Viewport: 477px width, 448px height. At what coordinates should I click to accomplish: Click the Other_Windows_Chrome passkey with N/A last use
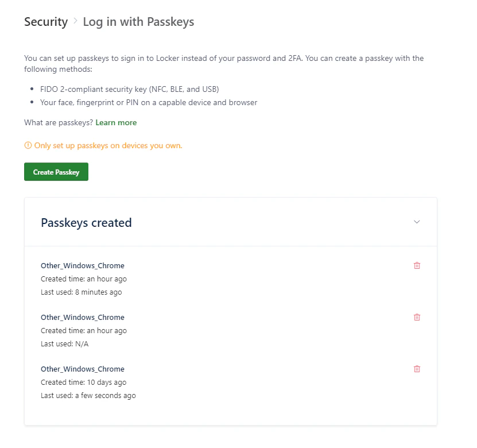tap(82, 317)
